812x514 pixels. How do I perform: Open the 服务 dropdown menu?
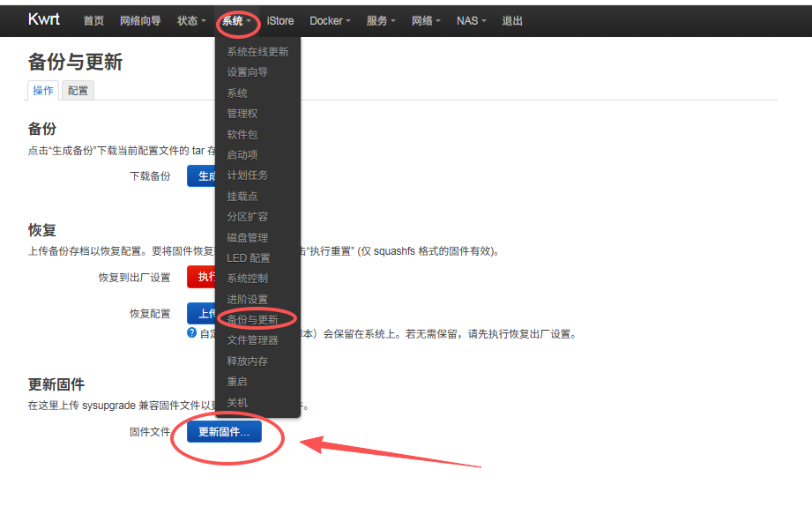click(x=379, y=20)
